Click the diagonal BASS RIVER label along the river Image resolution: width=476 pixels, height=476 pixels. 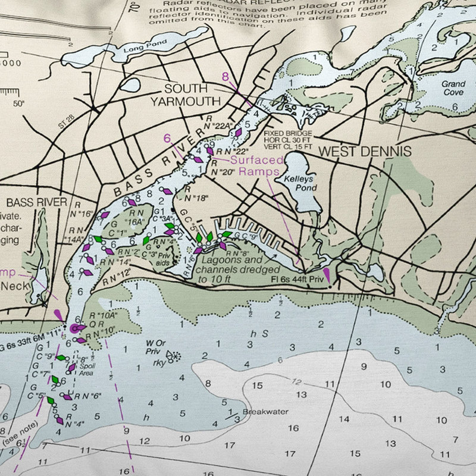point(161,162)
